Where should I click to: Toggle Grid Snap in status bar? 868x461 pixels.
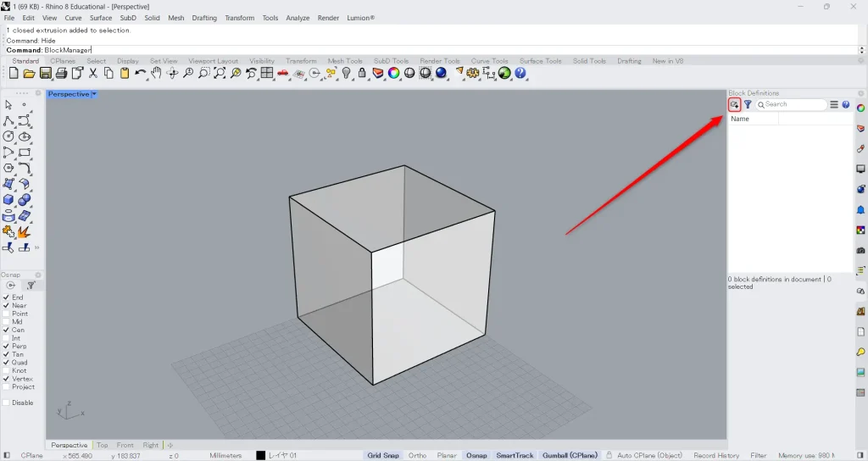click(383, 455)
